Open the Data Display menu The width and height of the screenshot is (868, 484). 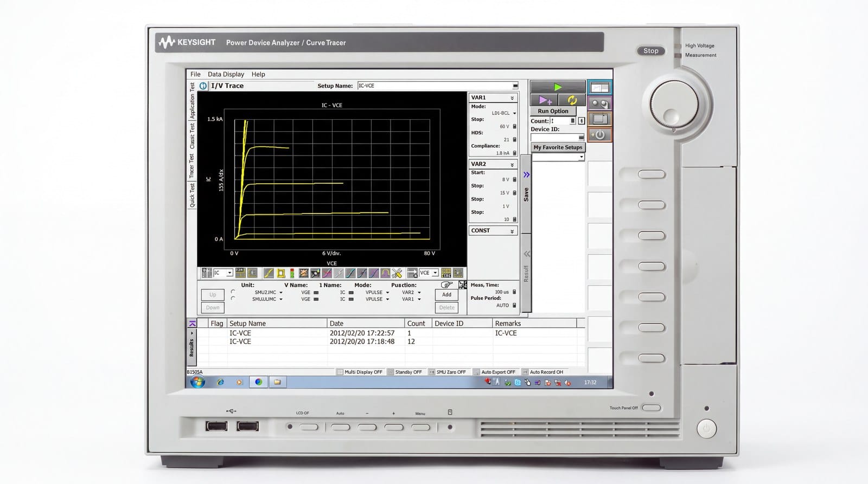click(x=226, y=74)
